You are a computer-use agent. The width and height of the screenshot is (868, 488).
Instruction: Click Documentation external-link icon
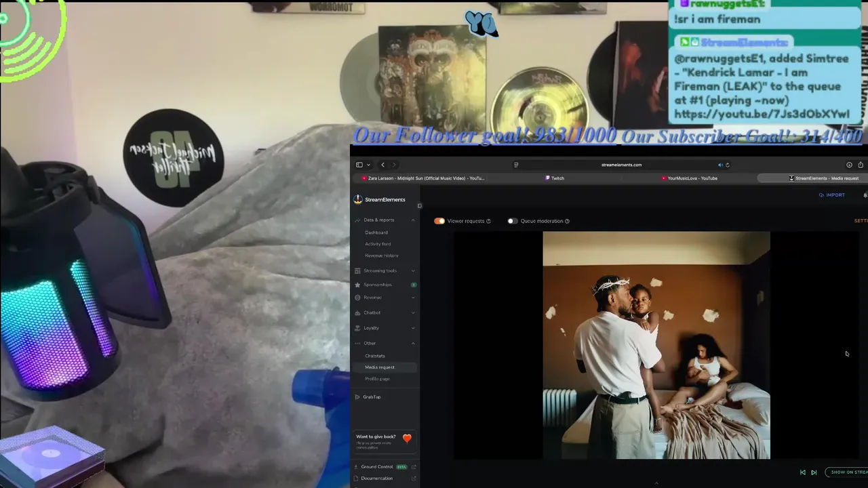414,479
